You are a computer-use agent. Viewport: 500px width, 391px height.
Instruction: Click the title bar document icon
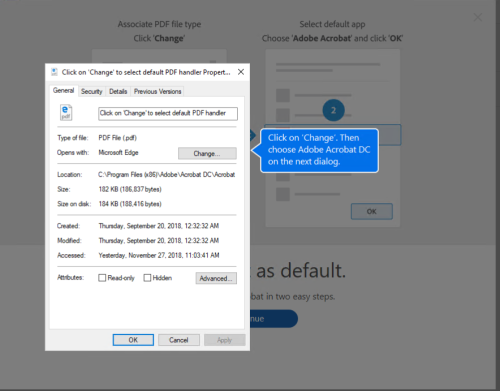tap(54, 72)
